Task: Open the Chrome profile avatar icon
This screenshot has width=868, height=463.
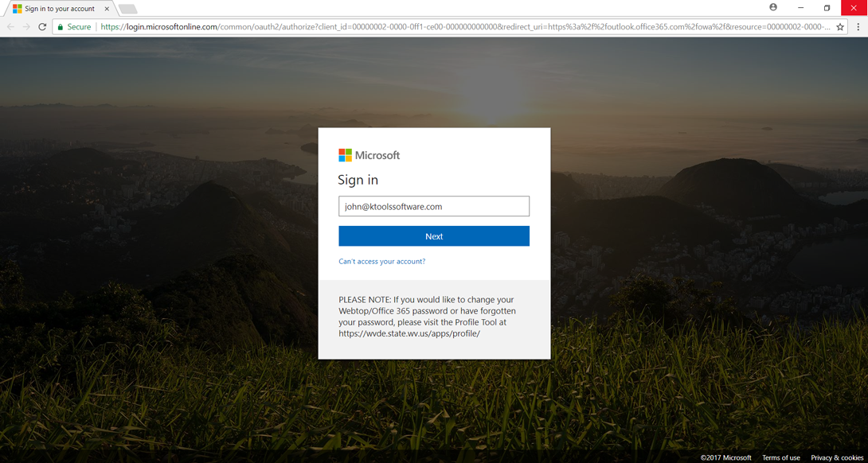Action: coord(772,7)
